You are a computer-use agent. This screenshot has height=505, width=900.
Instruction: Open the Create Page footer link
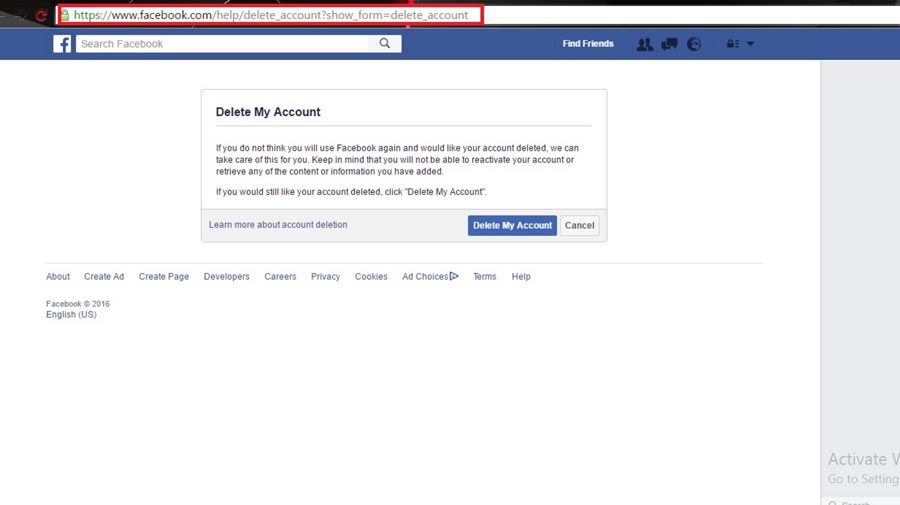[x=164, y=277]
